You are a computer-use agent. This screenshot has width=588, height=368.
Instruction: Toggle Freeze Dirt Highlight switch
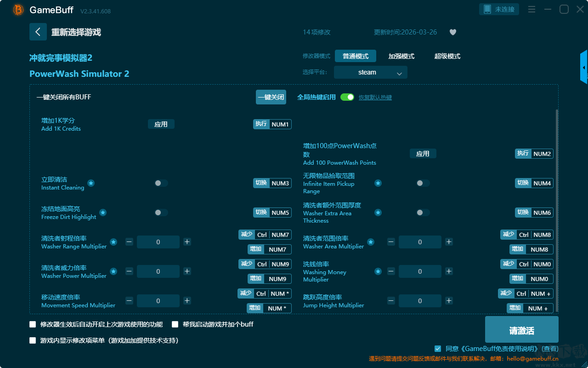tap(161, 213)
